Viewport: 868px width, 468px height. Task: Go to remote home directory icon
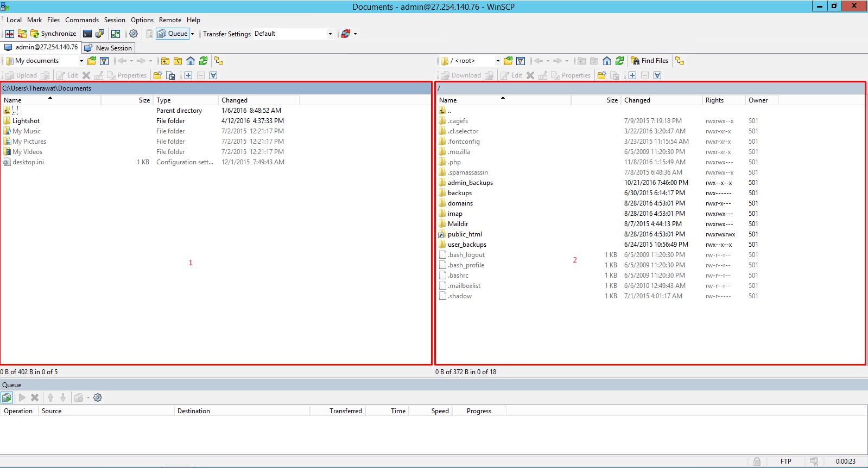coord(607,61)
